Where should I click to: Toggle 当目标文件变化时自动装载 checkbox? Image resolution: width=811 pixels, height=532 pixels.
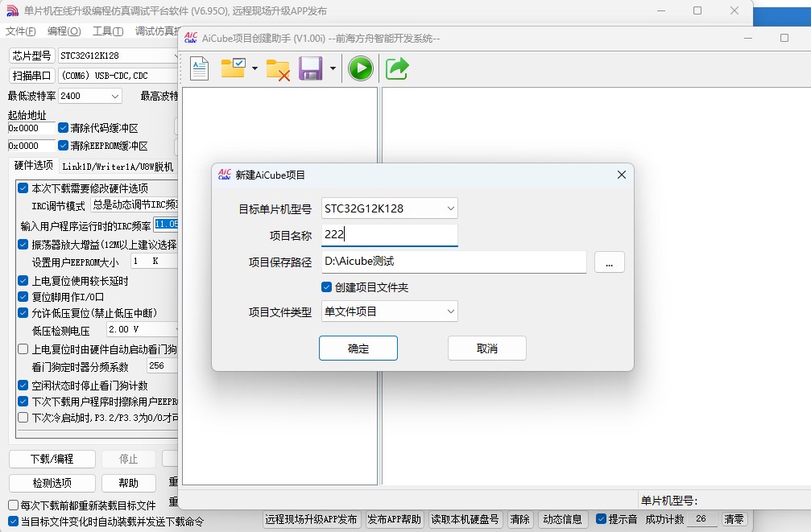pos(14,521)
